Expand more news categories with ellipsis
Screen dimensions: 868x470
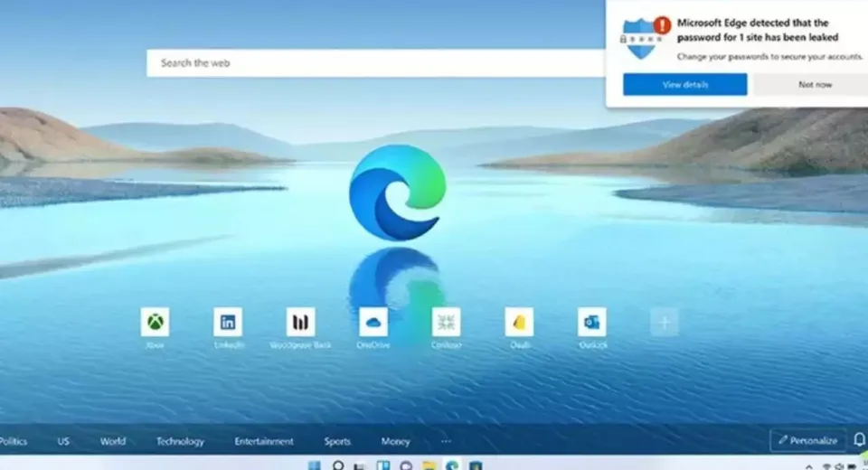446,441
